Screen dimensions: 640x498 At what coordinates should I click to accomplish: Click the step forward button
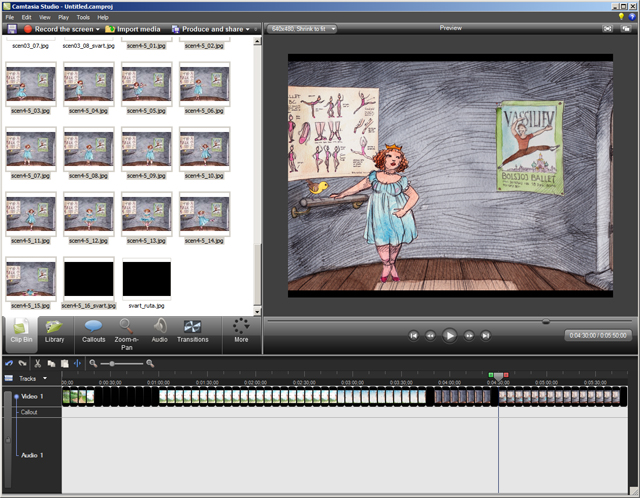point(469,336)
